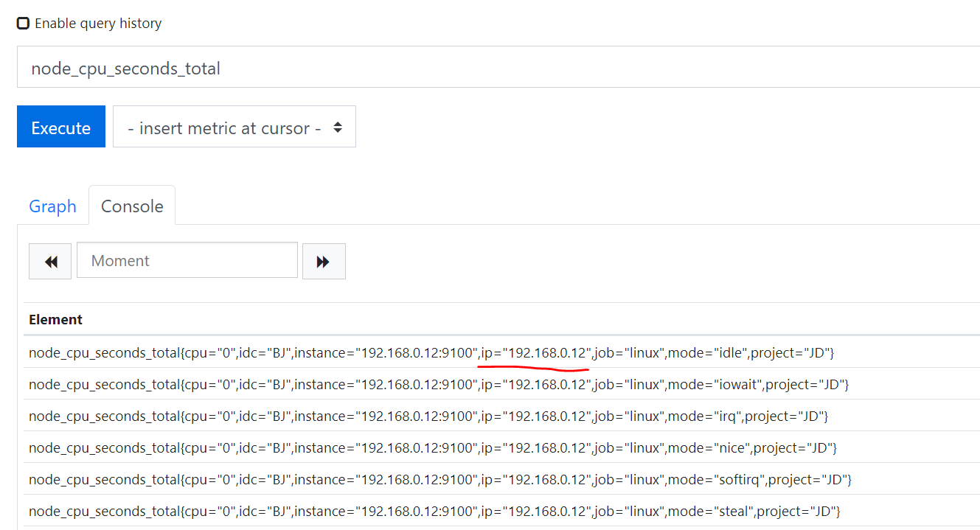This screenshot has height=530, width=980.
Task: Switch to the Graph tab
Action: pos(52,206)
